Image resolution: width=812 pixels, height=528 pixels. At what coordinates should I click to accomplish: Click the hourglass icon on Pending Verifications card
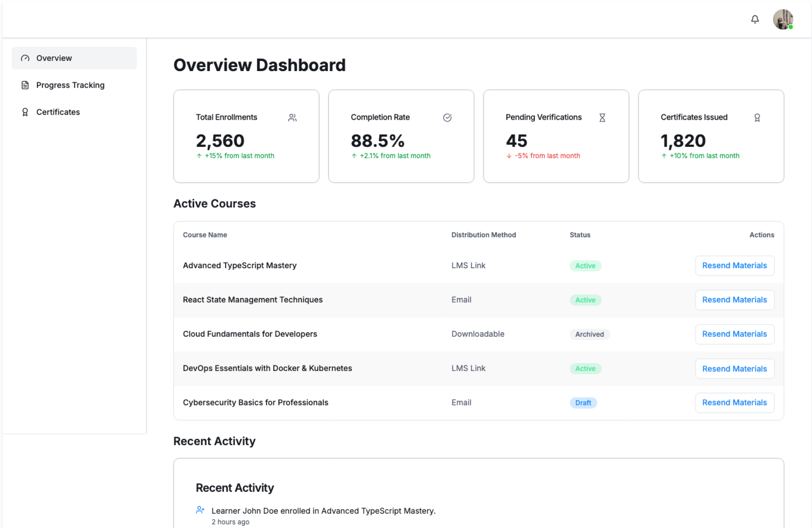602,118
